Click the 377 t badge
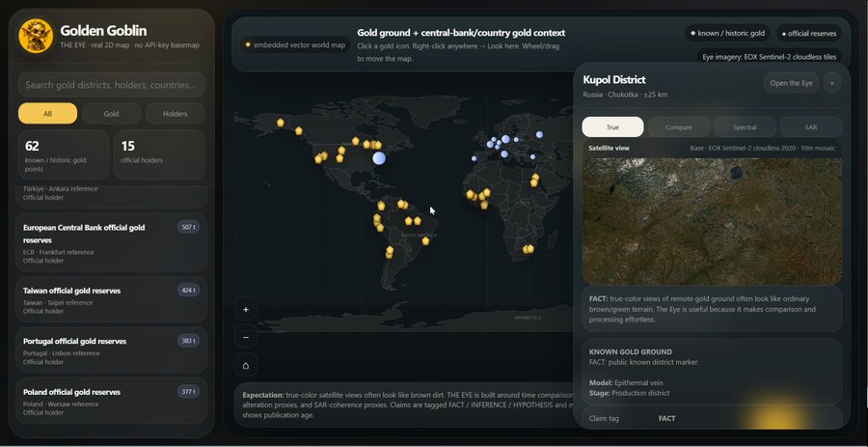This screenshot has width=868, height=447. coord(189,392)
